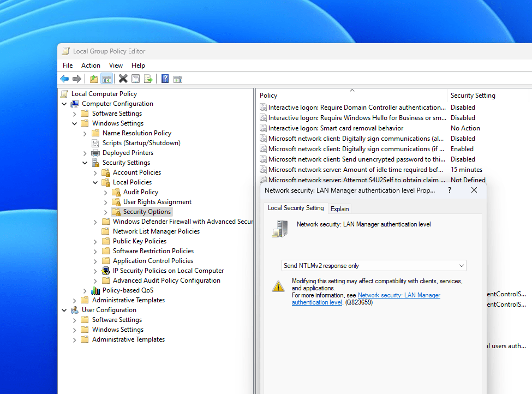Click the icon beside Smart card removal behavior policy
Image resolution: width=532 pixels, height=394 pixels.
(x=264, y=128)
